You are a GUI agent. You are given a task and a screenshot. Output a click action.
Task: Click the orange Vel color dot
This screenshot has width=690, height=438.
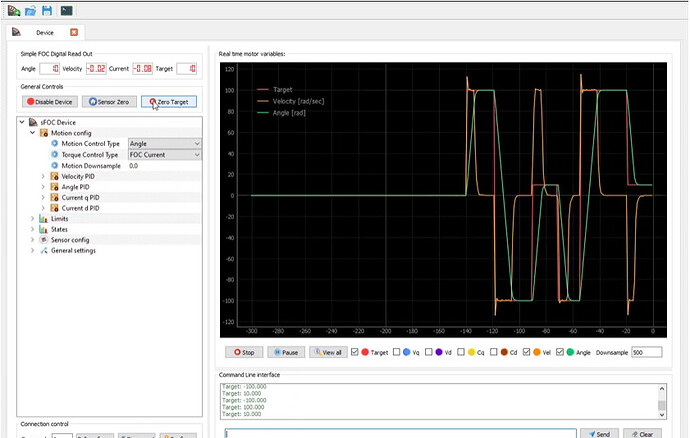point(537,352)
